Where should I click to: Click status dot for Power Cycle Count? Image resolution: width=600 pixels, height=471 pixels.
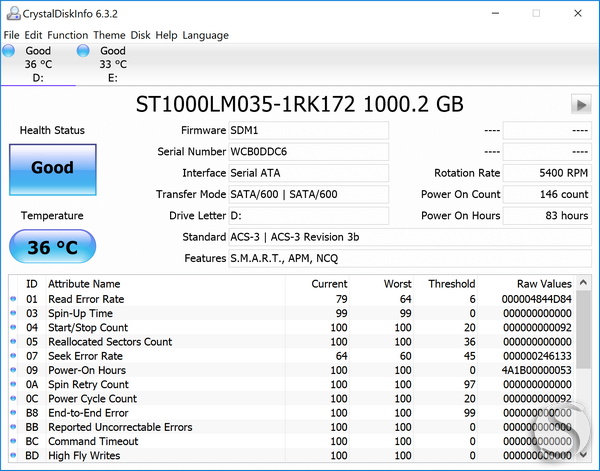pos(13,398)
